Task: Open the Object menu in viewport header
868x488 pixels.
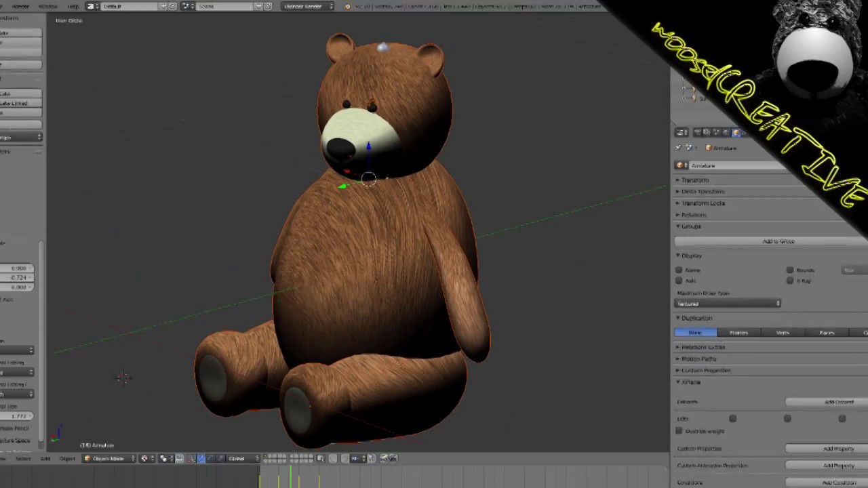Action: point(67,458)
